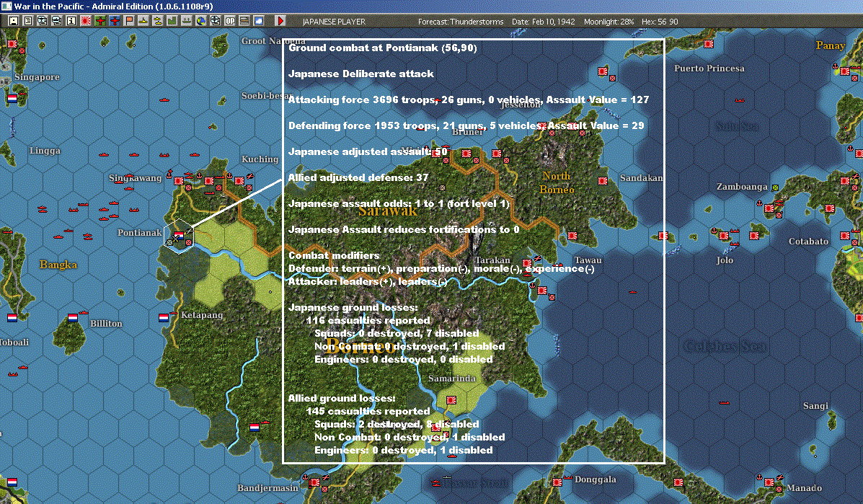863x504 pixels.
Task: Select the red plane on green background icon
Action: [100, 21]
